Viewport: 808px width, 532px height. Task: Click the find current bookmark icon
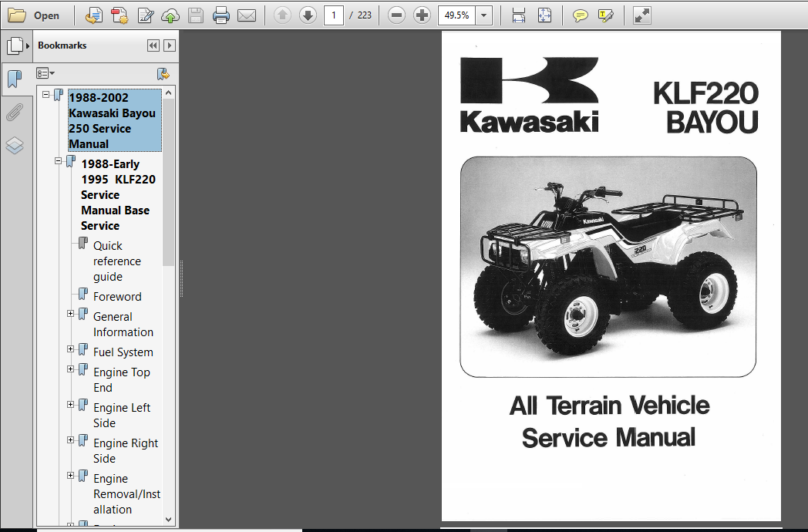pyautogui.click(x=163, y=74)
